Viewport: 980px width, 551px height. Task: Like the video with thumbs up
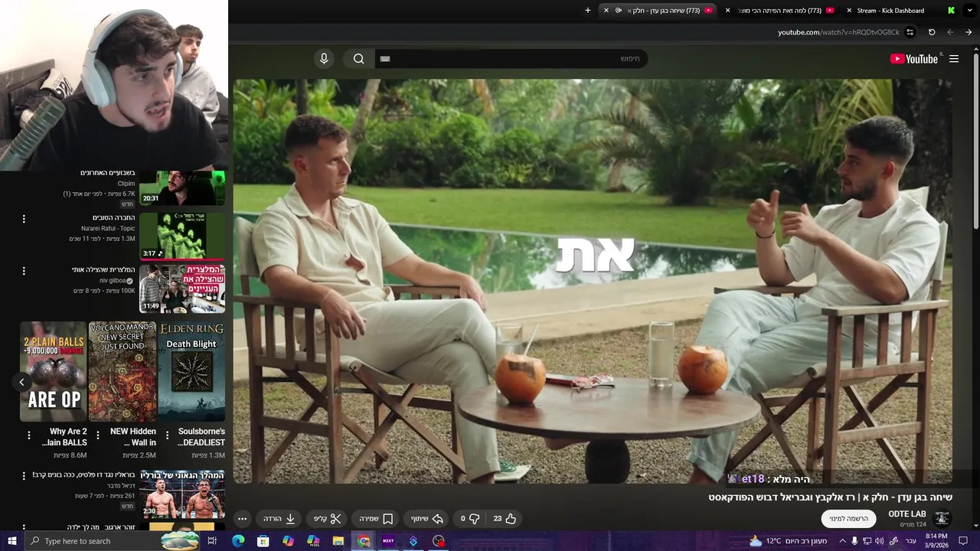click(x=505, y=519)
